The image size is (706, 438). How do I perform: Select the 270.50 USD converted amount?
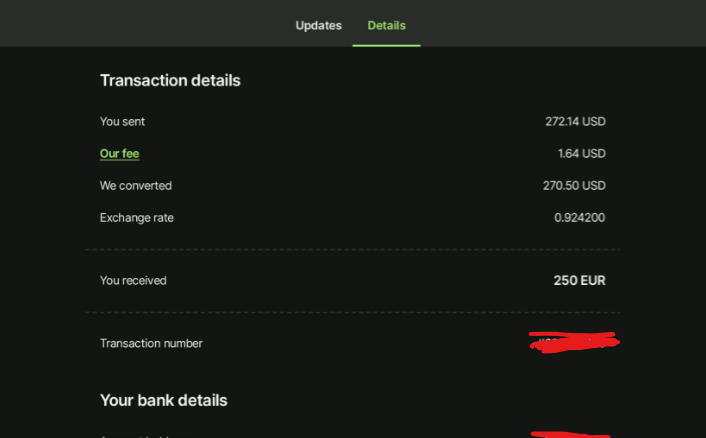574,186
